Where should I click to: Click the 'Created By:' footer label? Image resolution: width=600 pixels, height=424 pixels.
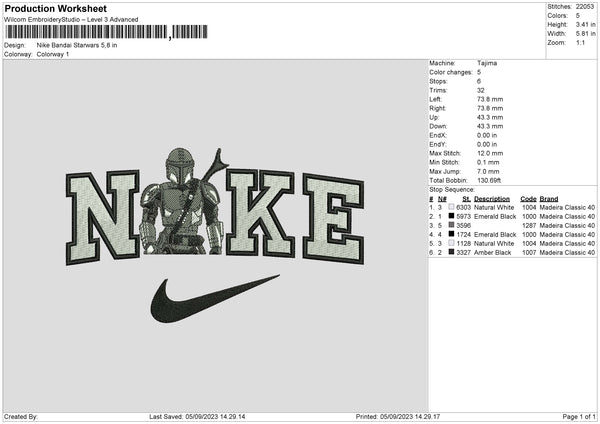[x=21, y=417]
